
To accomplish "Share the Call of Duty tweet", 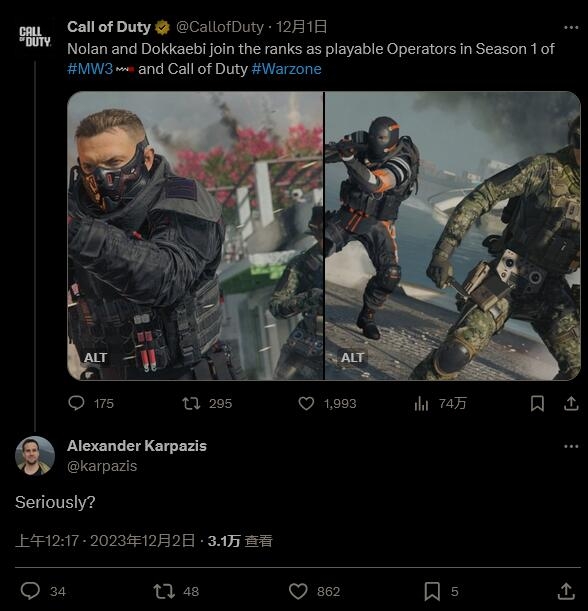I will pyautogui.click(x=571, y=403).
